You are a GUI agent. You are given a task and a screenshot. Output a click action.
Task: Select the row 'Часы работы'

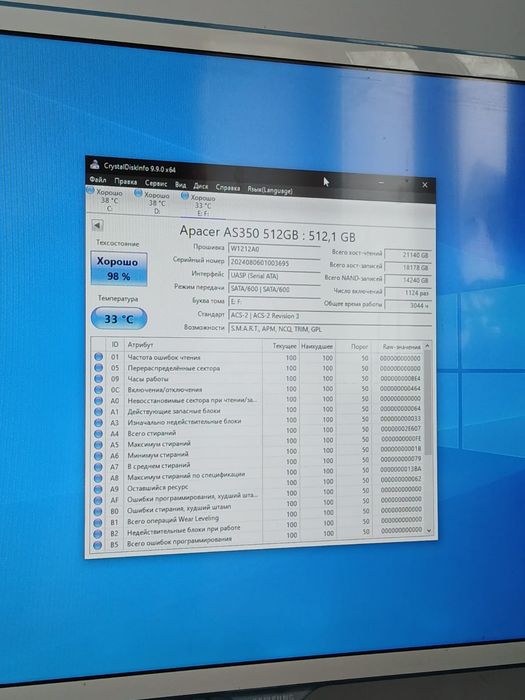click(258, 379)
